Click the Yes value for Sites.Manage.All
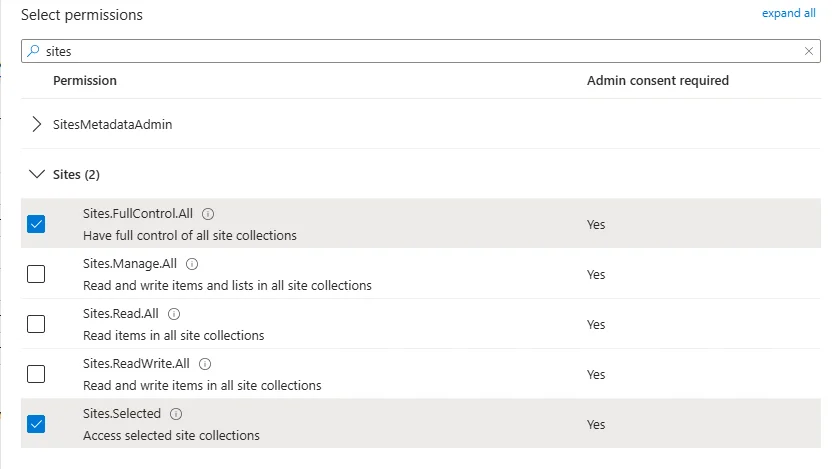 pos(596,274)
